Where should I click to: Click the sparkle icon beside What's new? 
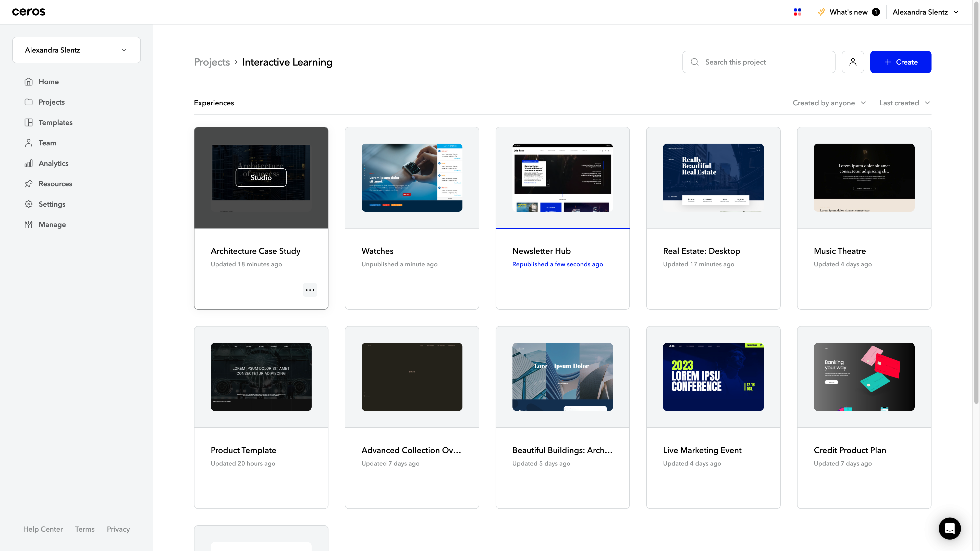click(x=821, y=12)
